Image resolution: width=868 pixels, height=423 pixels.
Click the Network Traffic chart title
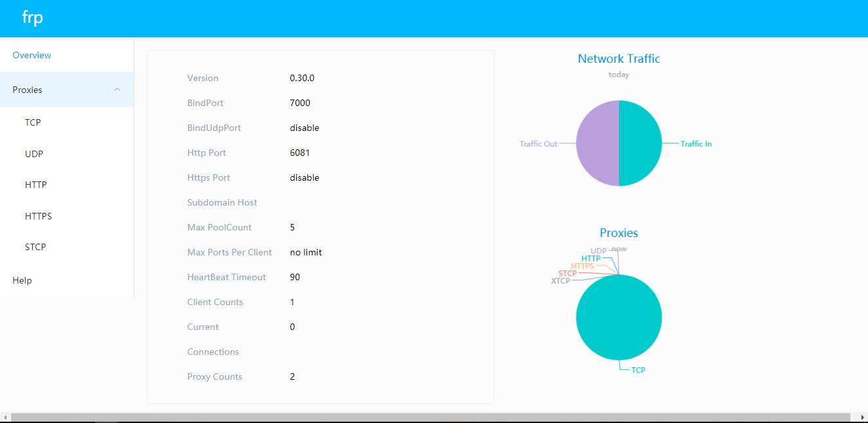tap(618, 59)
